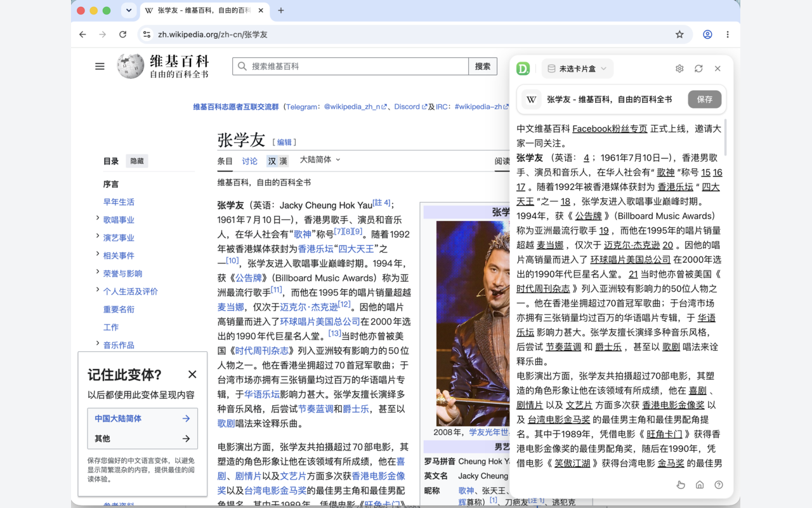
Task: Open settings gear in the extension panel
Action: tap(679, 69)
